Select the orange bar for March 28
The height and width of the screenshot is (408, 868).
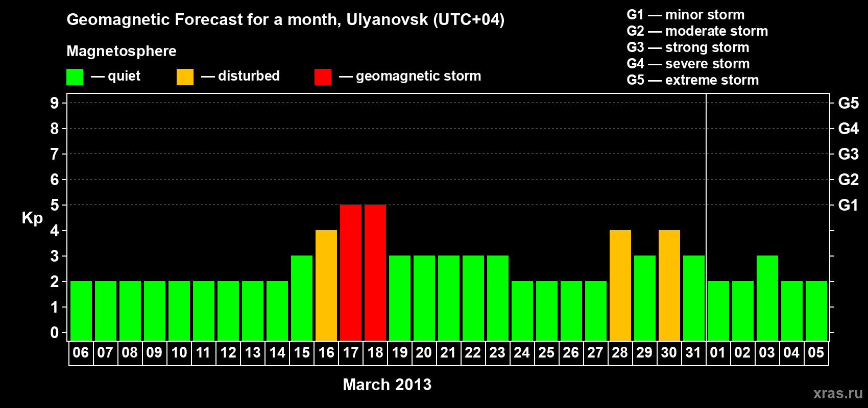[x=620, y=286]
